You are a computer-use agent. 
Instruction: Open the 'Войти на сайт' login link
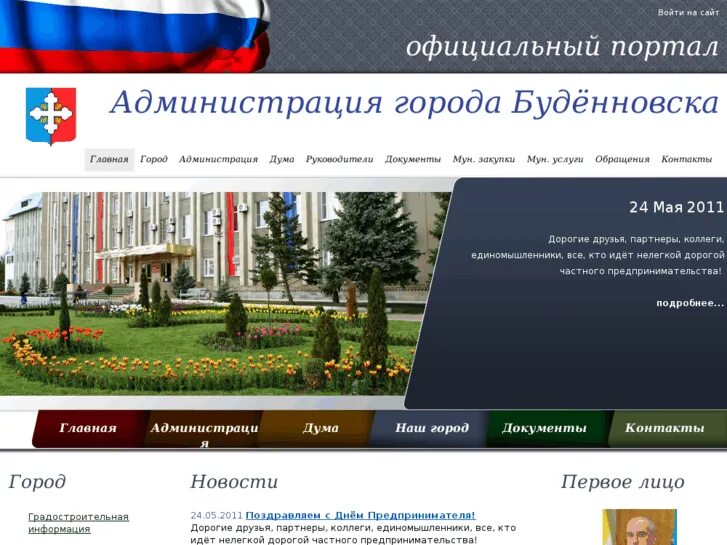(688, 13)
